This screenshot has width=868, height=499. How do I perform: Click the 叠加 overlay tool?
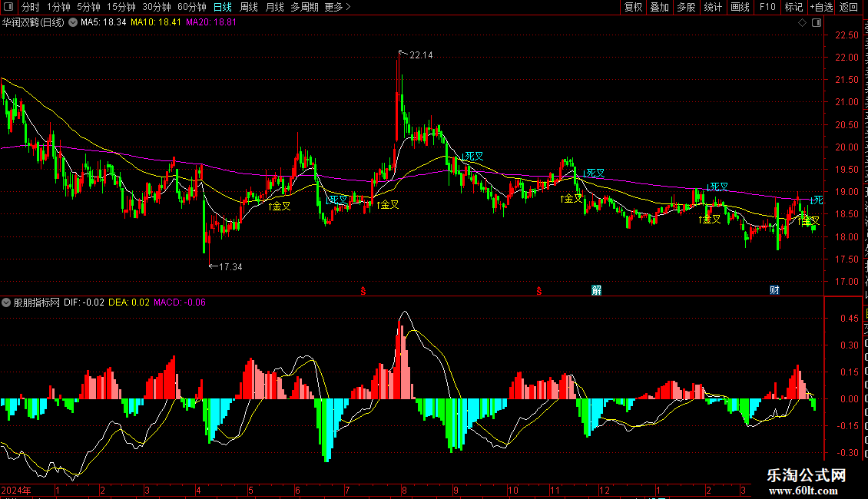[x=659, y=7]
